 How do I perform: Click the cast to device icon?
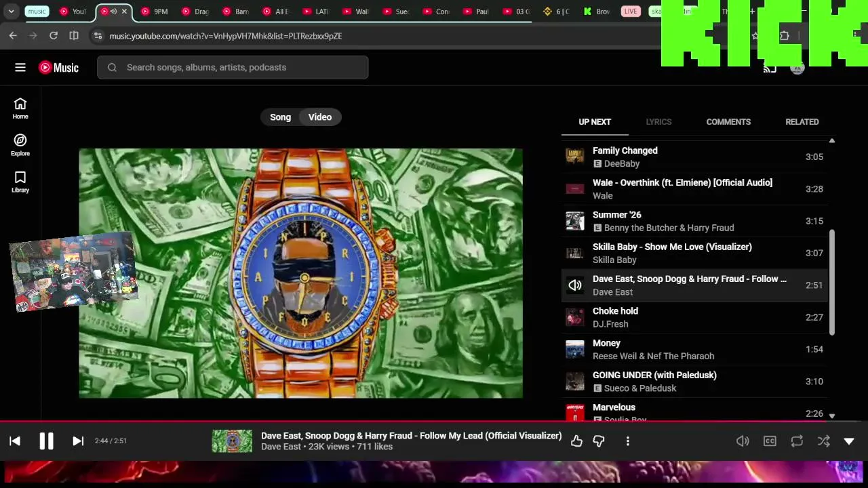click(x=770, y=68)
